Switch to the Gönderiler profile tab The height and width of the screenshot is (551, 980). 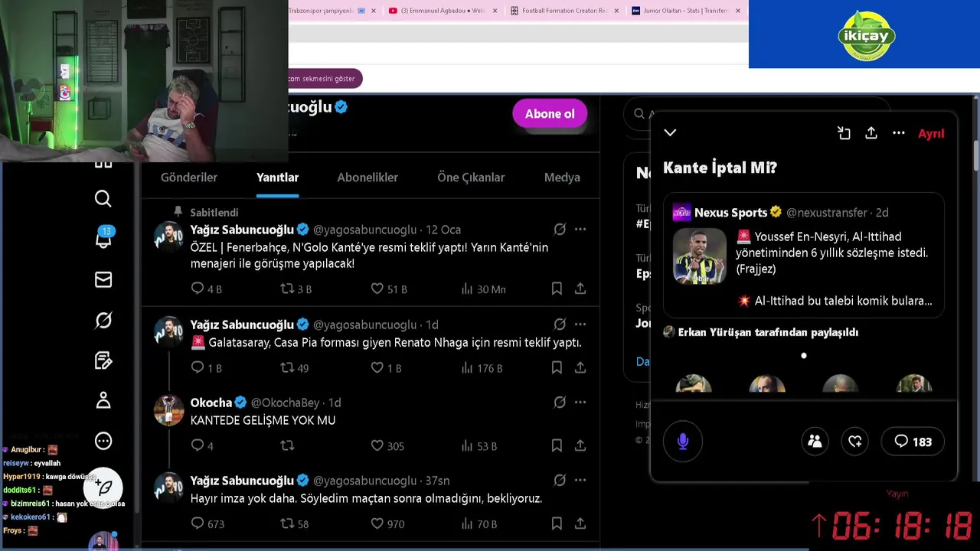(x=189, y=177)
